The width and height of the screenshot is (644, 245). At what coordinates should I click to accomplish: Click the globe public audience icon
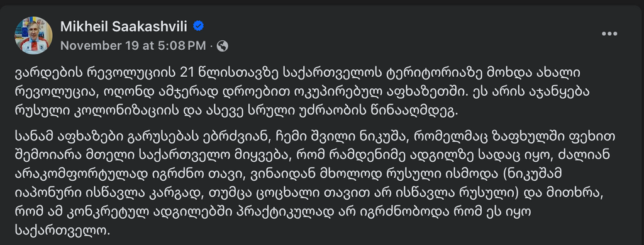click(222, 46)
